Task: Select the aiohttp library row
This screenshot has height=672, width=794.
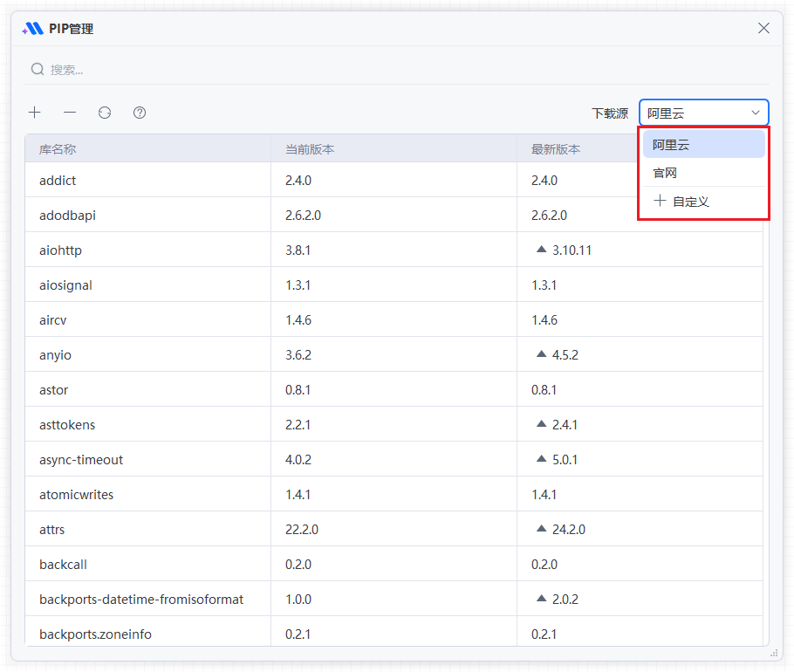Action: (394, 250)
